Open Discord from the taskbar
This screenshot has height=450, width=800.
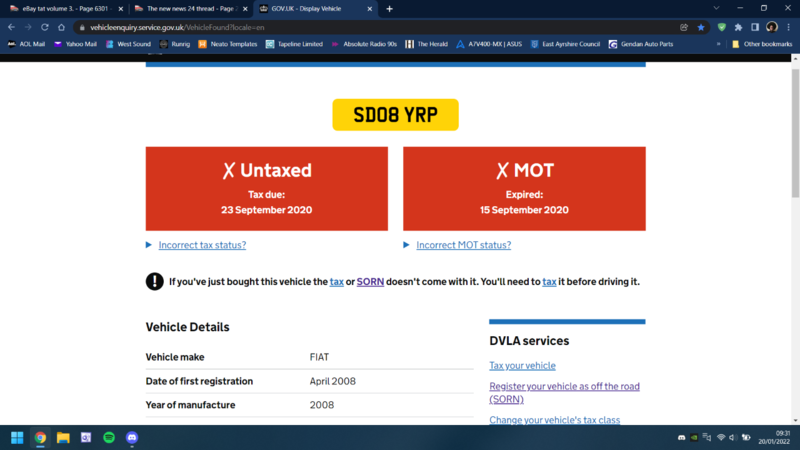[x=132, y=438]
